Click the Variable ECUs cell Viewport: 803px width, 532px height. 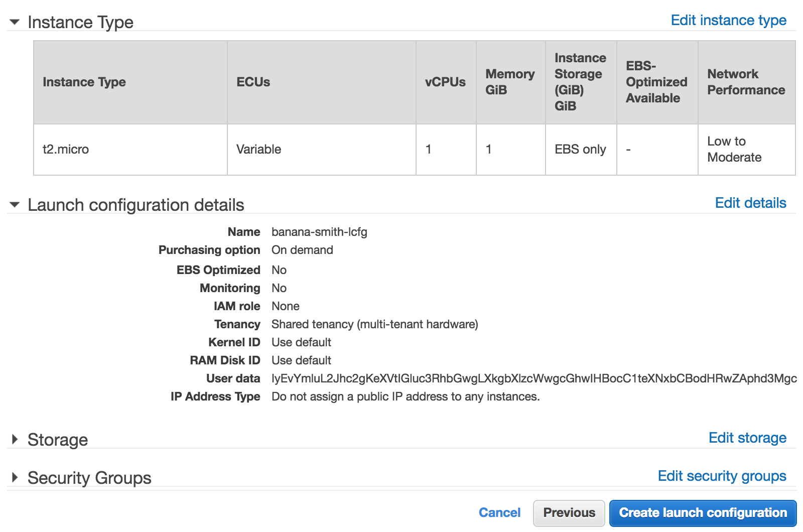pyautogui.click(x=322, y=150)
